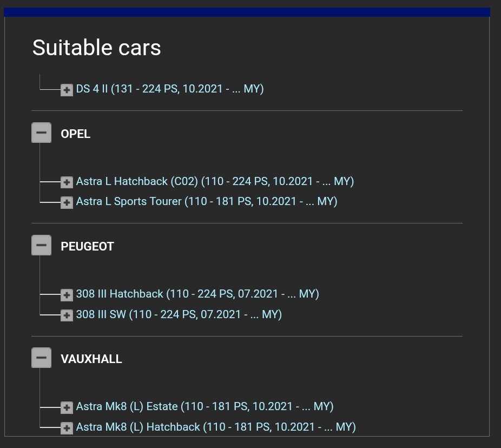Expand Astra L Hatchback (C02) plus icon

67,182
